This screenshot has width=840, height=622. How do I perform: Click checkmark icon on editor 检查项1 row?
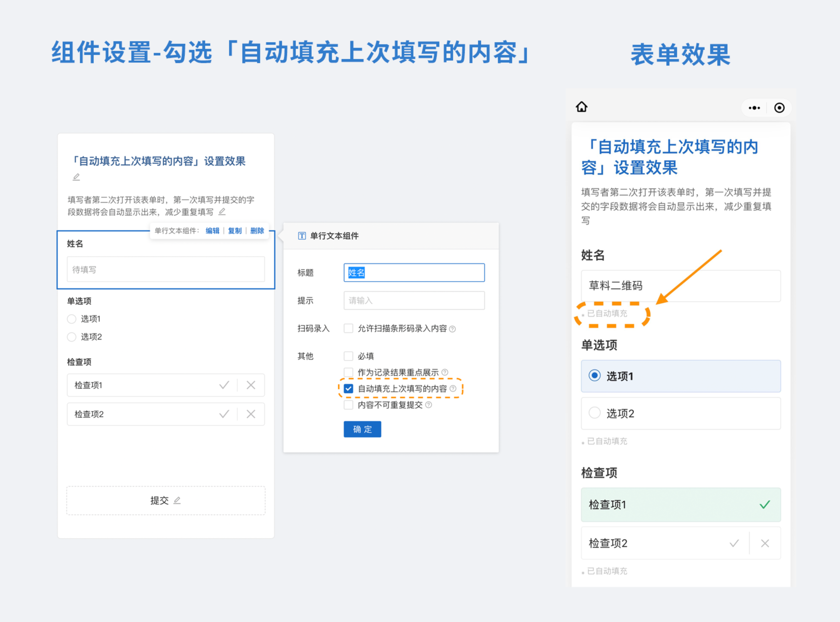click(x=224, y=385)
